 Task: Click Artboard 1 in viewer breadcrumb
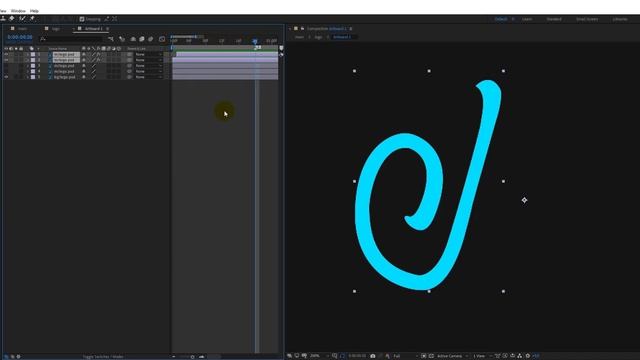click(342, 37)
